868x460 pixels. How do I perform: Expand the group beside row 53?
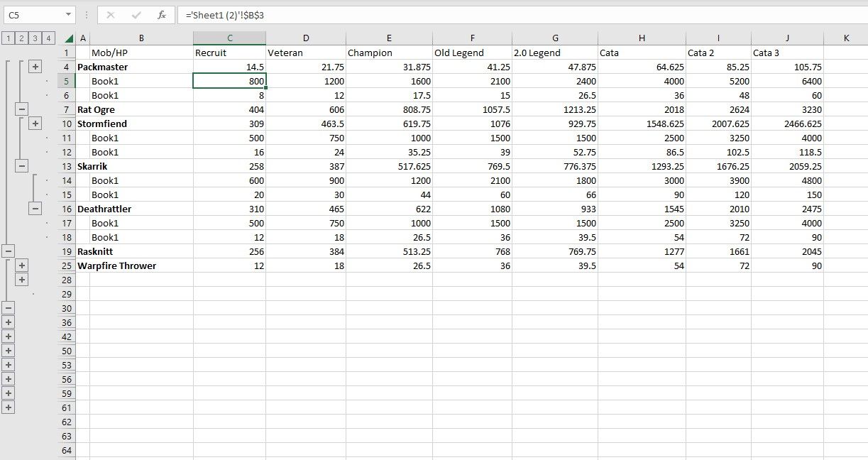[8, 365]
